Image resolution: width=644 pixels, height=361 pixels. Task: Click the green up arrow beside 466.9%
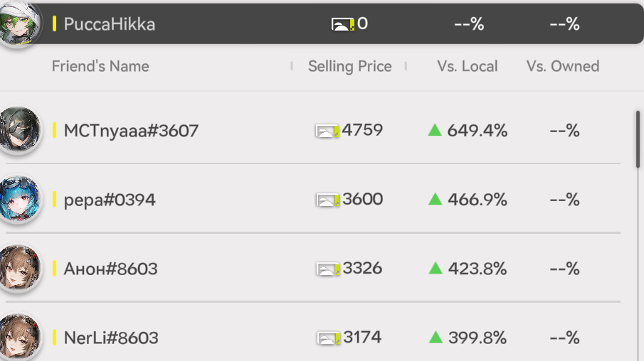[436, 200]
